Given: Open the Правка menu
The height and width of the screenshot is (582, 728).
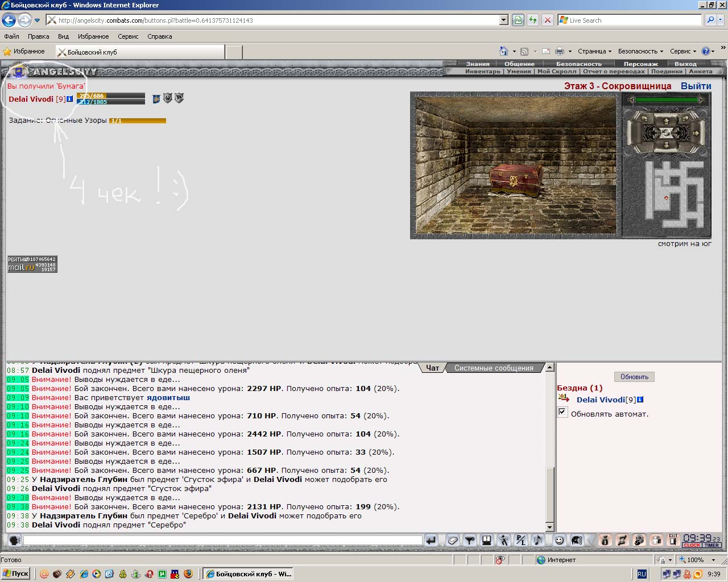Looking at the screenshot, I should click(38, 36).
